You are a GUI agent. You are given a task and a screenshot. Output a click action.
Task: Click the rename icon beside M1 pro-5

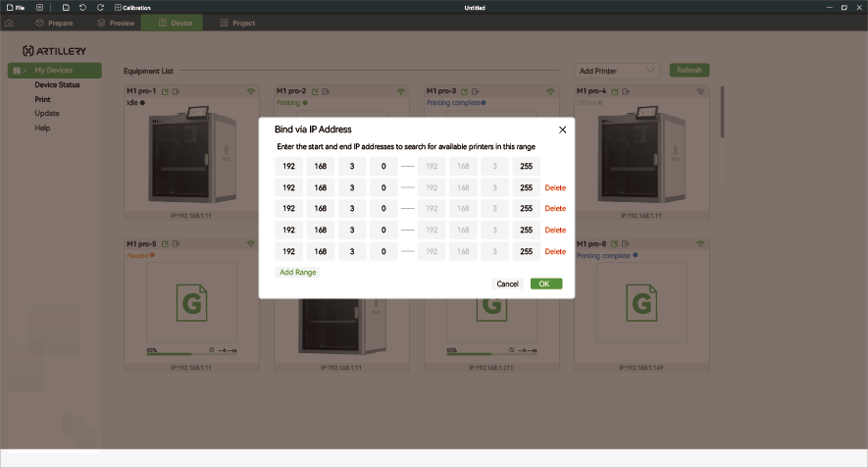(x=165, y=244)
